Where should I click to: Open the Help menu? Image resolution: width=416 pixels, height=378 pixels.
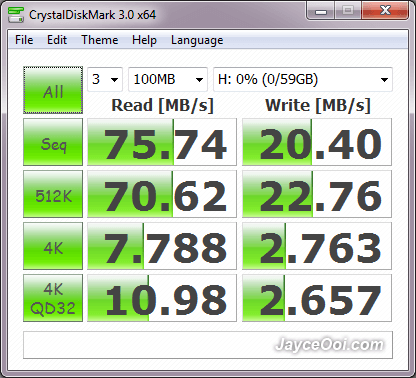point(144,40)
